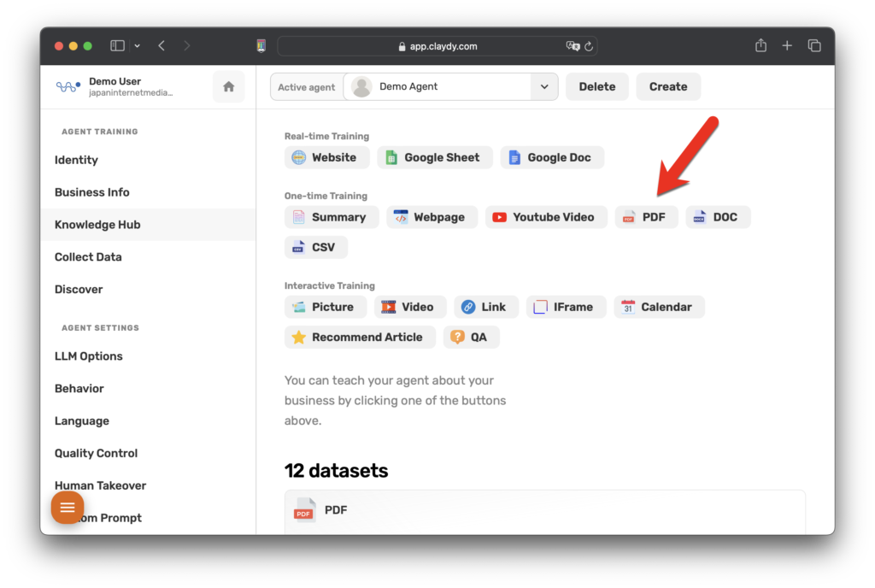Expand the Active agent dropdown
Screen dimensions: 875x588
point(543,86)
